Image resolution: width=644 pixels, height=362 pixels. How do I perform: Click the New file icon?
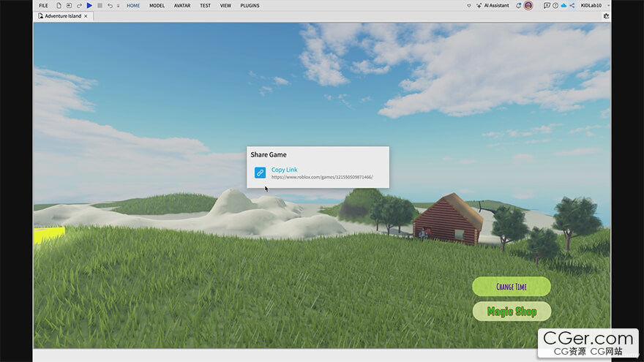click(x=59, y=5)
